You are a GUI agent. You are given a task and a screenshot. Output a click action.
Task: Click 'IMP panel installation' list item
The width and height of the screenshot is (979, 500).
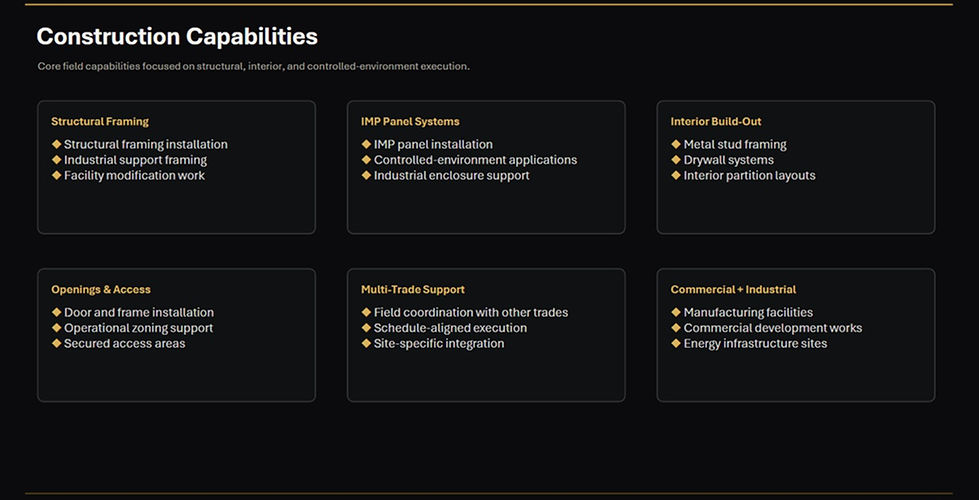(x=433, y=144)
